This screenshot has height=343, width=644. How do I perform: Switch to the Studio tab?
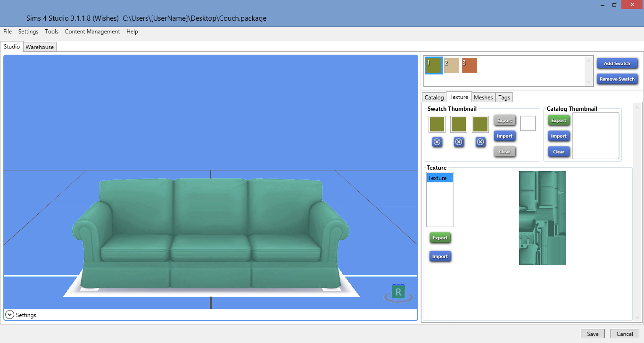pyautogui.click(x=12, y=47)
